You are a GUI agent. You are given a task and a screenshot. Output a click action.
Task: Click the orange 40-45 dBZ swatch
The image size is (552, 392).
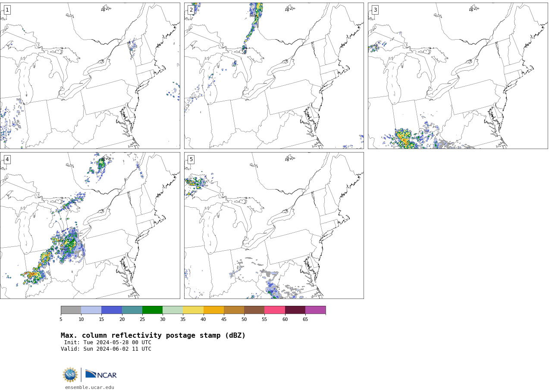tap(213, 310)
